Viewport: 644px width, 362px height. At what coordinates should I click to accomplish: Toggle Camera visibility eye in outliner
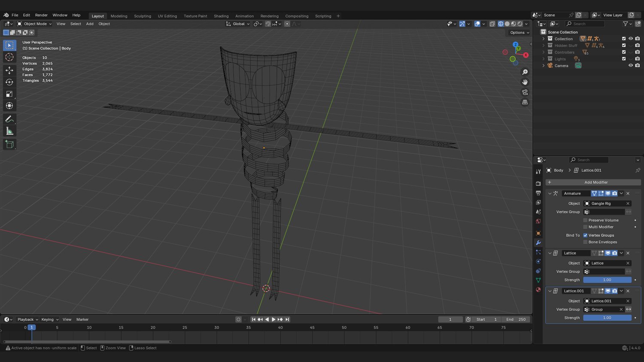coord(631,66)
